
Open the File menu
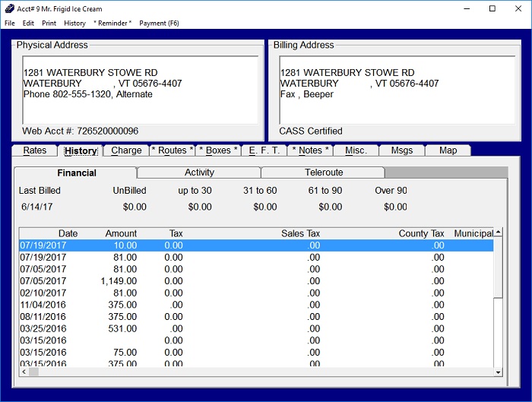[x=10, y=24]
